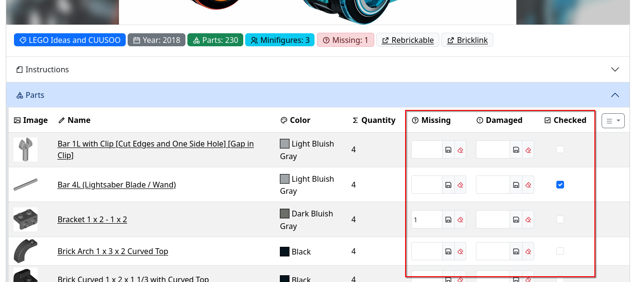Image resolution: width=644 pixels, height=282 pixels.
Task: Erase missing value for Bracket 1 x 2
Action: click(x=460, y=219)
